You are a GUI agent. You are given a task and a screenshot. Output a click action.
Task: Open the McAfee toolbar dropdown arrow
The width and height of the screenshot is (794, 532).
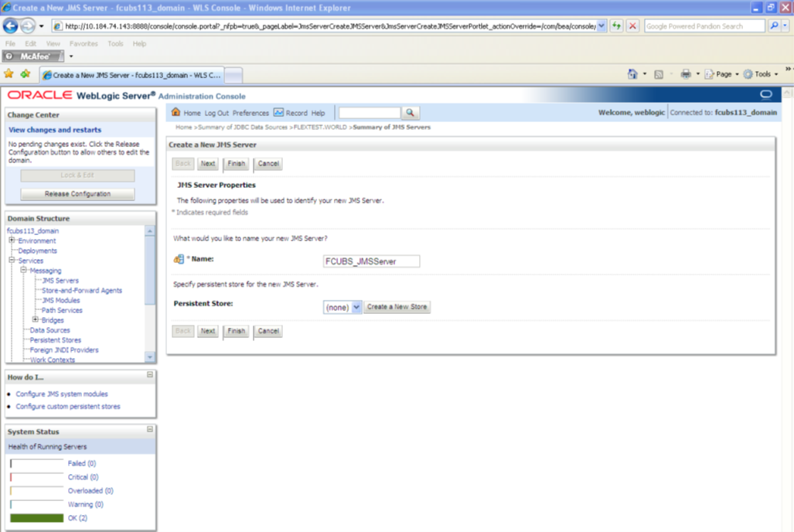point(71,56)
